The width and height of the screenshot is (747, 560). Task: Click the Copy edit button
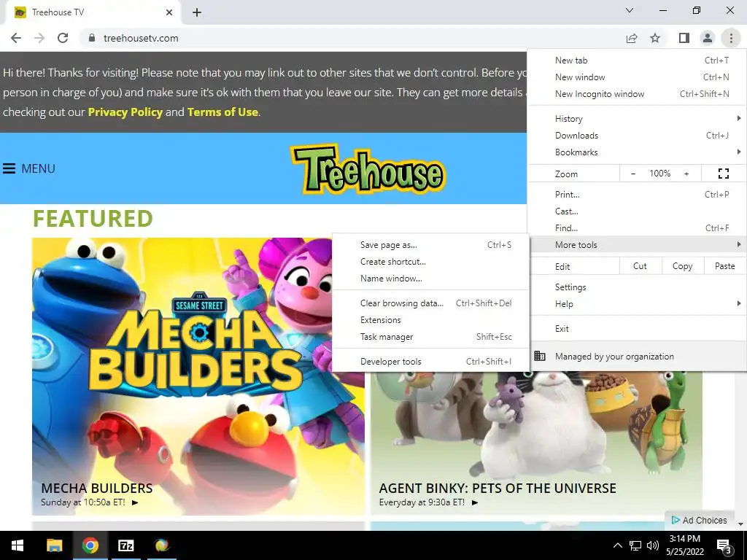(x=683, y=266)
